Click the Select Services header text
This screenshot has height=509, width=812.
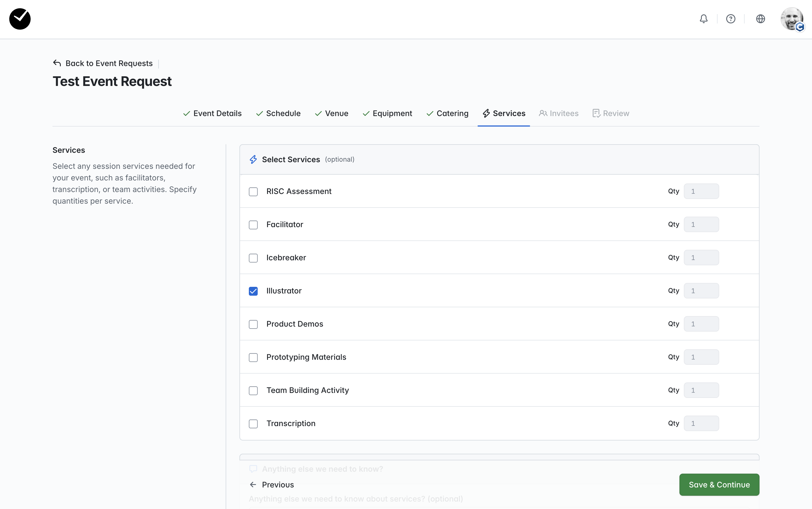(x=291, y=159)
